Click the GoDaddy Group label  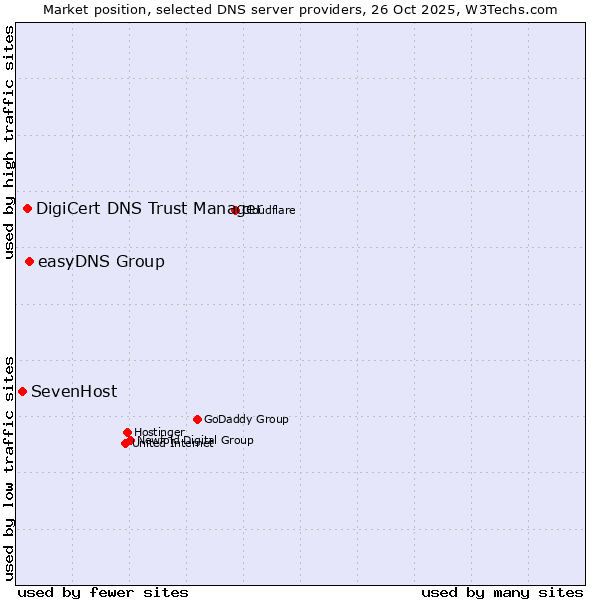[x=246, y=419]
